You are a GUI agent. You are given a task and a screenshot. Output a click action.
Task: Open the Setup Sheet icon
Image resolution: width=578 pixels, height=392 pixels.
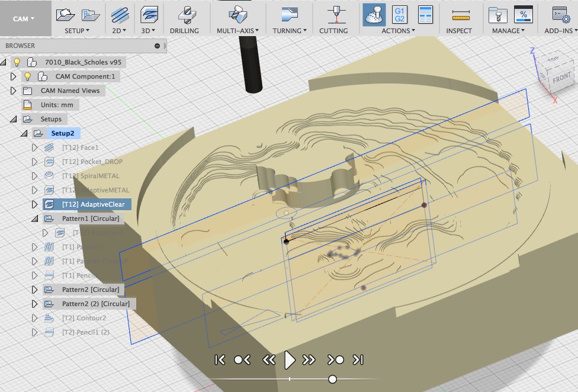click(x=425, y=15)
